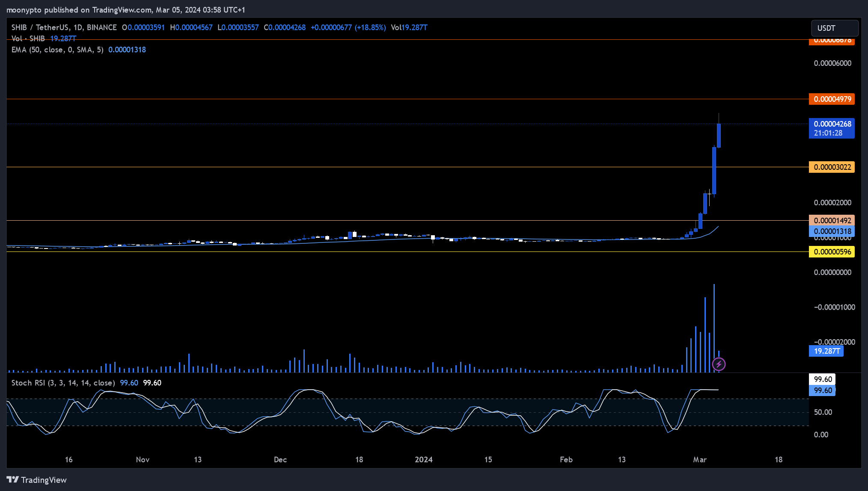Screen dimensions: 868x491
Task: Click the purple lightning bolt event icon
Action: pyautogui.click(x=719, y=364)
